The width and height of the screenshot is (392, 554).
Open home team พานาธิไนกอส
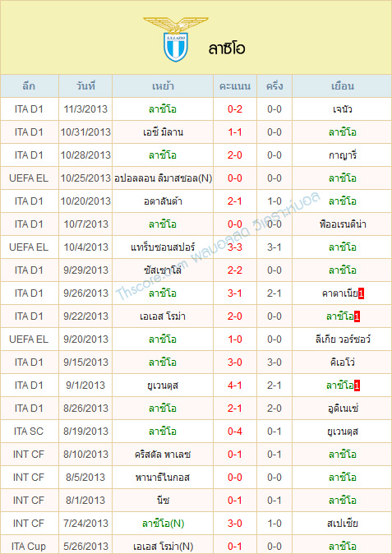(163, 478)
